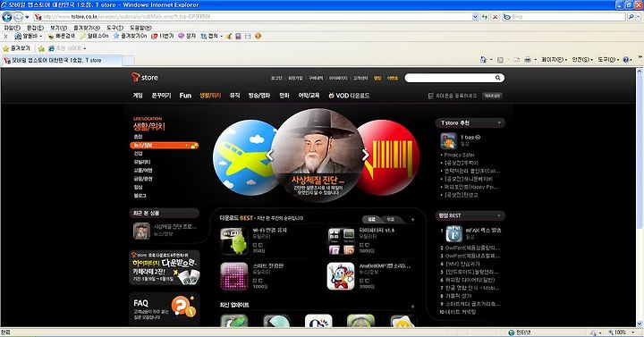Click the IE help question mark icon
The width and height of the screenshot is (644, 337).
[x=625, y=60]
